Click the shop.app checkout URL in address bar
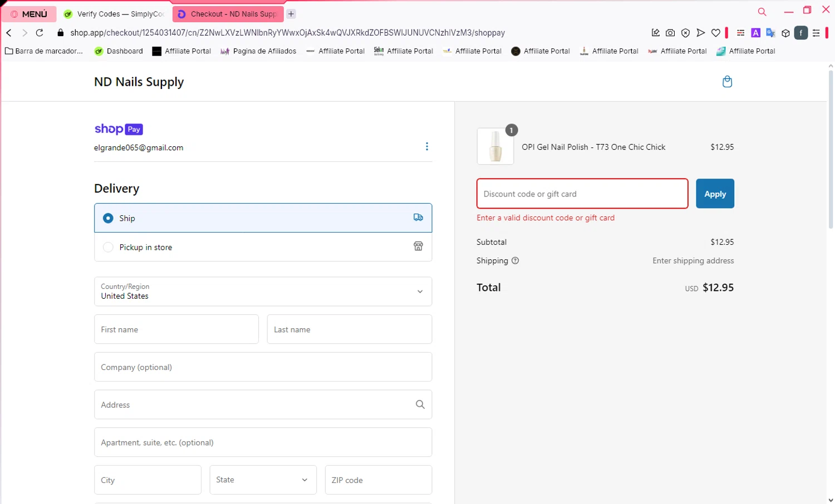The width and height of the screenshot is (835, 504). [287, 33]
